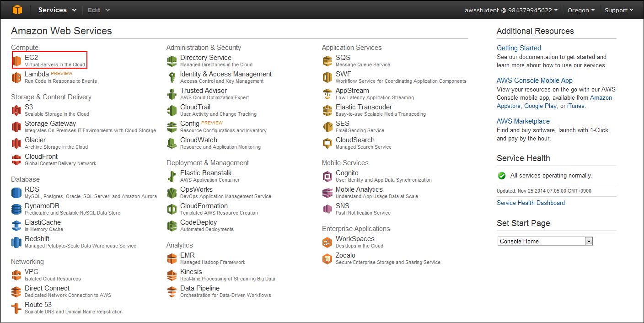
Task: Click the Glacier service icon
Action: pos(17,143)
